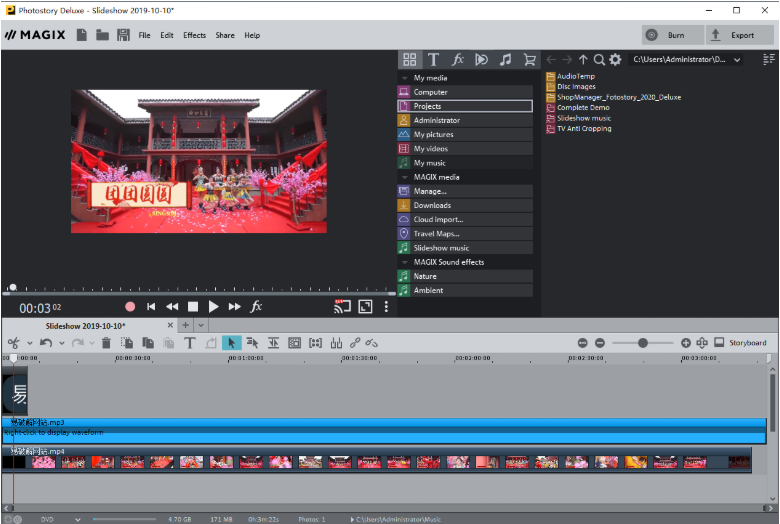Delete selected object with trash icon
Viewport: 780px width, 524px height.
pos(106,343)
